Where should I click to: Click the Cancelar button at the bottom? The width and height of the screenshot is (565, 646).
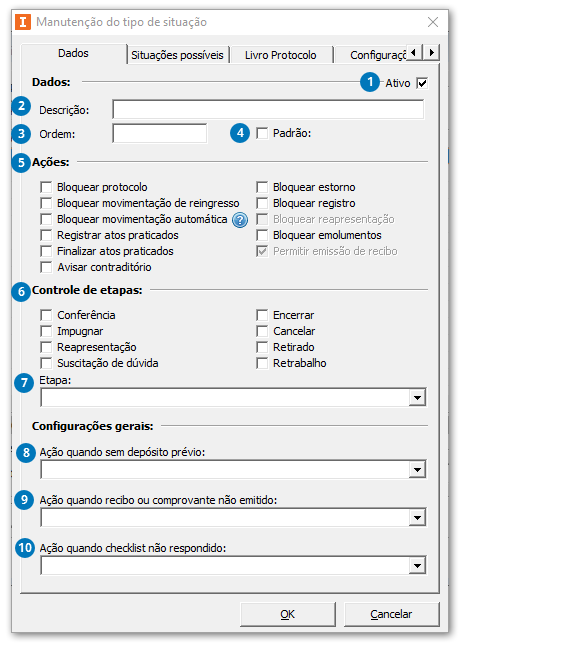(x=391, y=614)
